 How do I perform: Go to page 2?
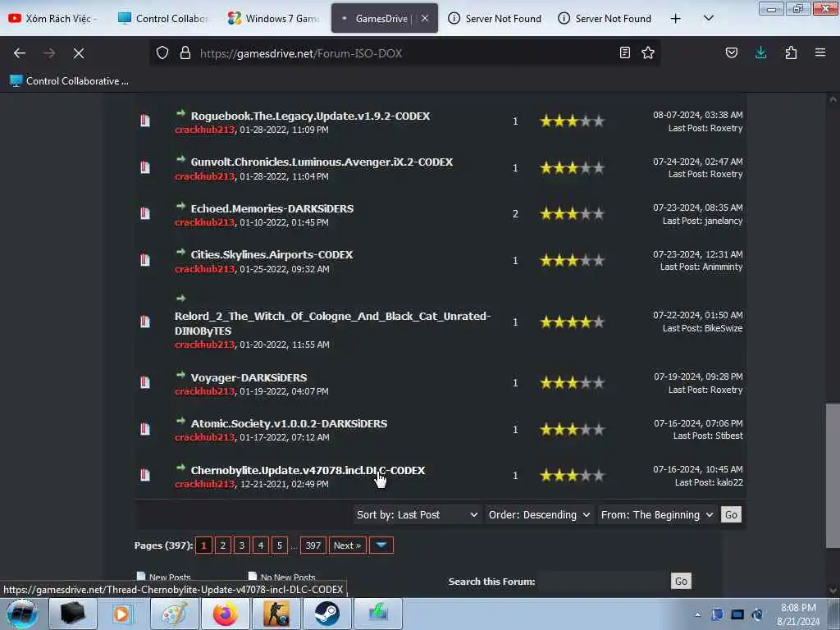(x=223, y=546)
